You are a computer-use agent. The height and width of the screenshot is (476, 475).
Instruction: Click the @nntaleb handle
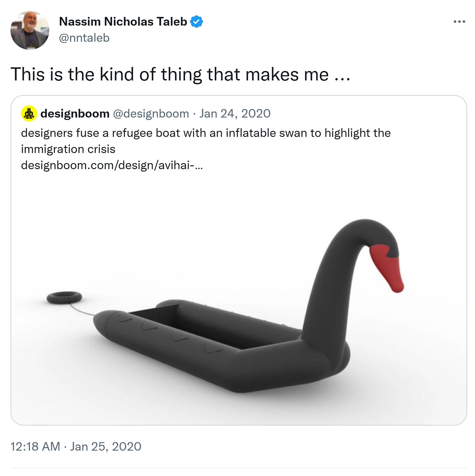pos(84,38)
